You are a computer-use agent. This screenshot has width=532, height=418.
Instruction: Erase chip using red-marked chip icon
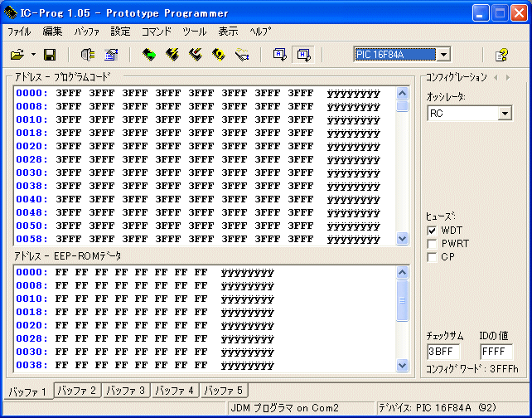pyautogui.click(x=196, y=55)
